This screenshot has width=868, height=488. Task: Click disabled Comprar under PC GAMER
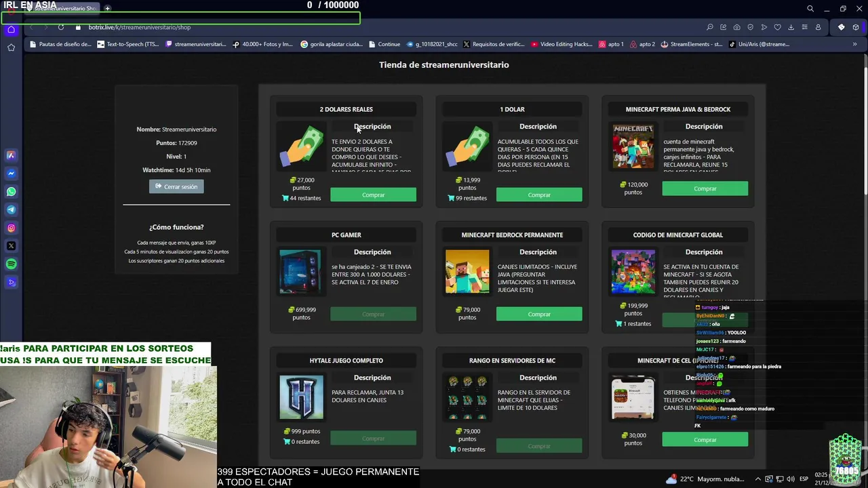coord(373,314)
